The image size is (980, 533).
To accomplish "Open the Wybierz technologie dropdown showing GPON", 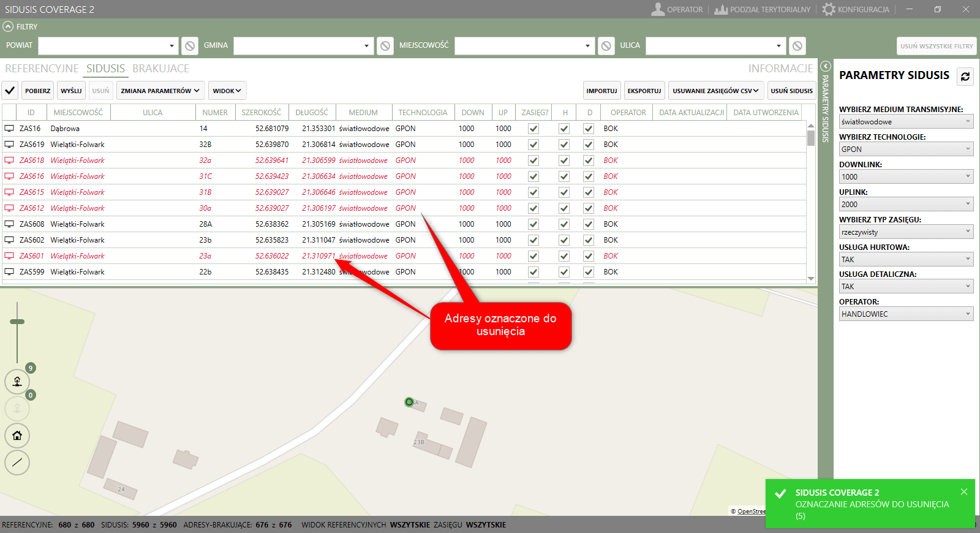I will (x=906, y=149).
